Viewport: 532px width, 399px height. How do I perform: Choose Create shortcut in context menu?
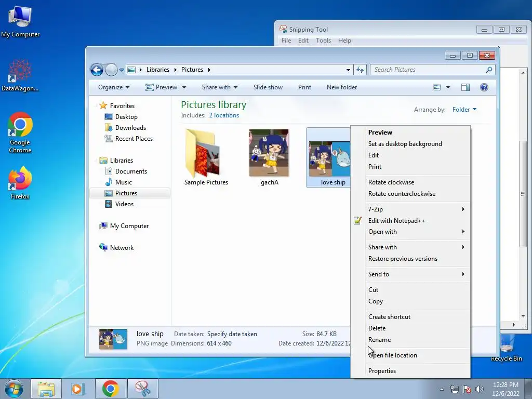[x=410, y=317]
